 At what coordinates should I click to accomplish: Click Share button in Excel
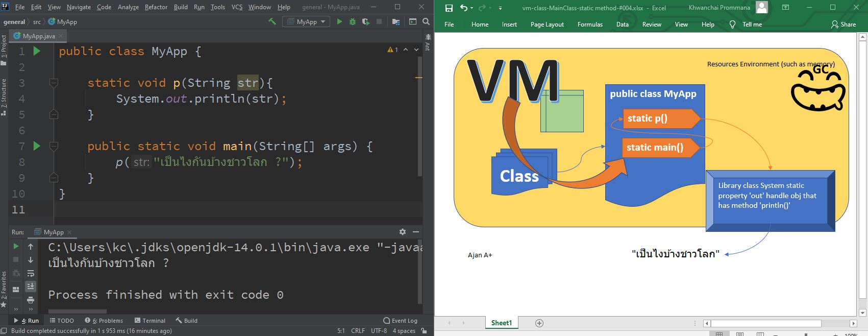(x=844, y=24)
